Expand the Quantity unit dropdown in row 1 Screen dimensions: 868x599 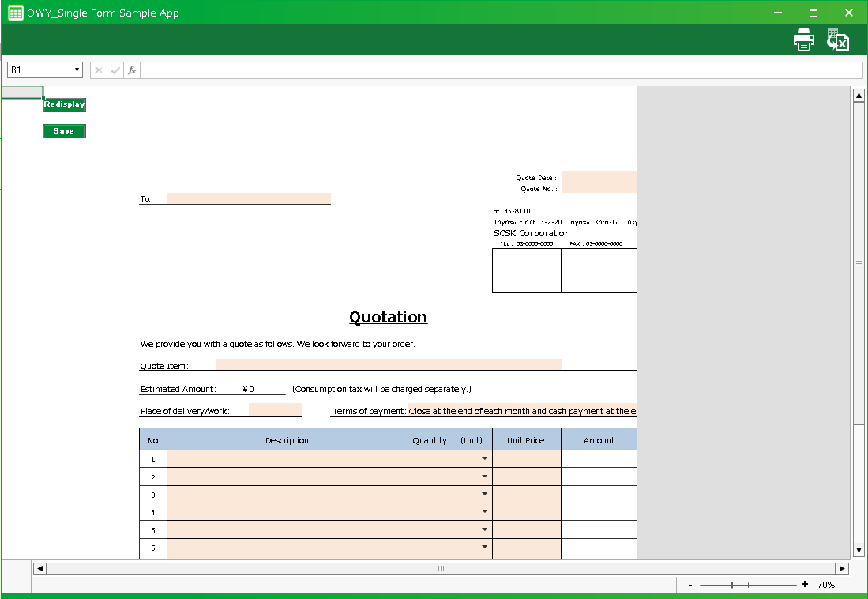coord(484,458)
